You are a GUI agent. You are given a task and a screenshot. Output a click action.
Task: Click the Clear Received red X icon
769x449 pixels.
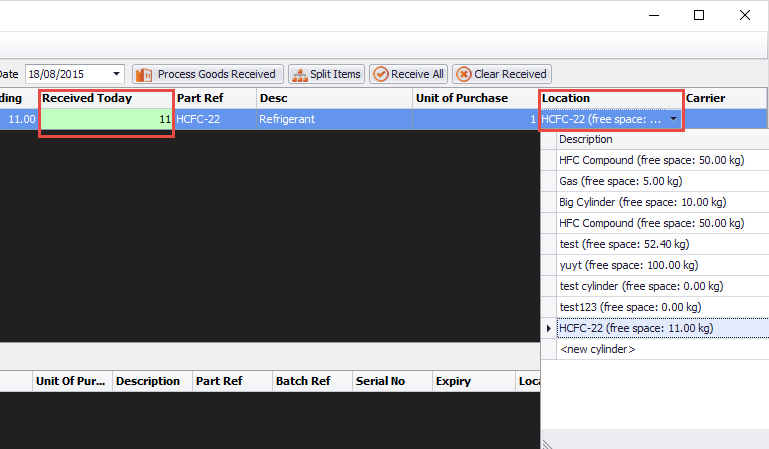coord(463,74)
